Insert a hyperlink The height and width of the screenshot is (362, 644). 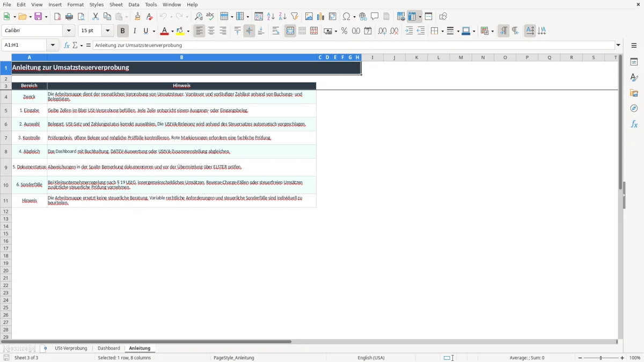pos(363,17)
